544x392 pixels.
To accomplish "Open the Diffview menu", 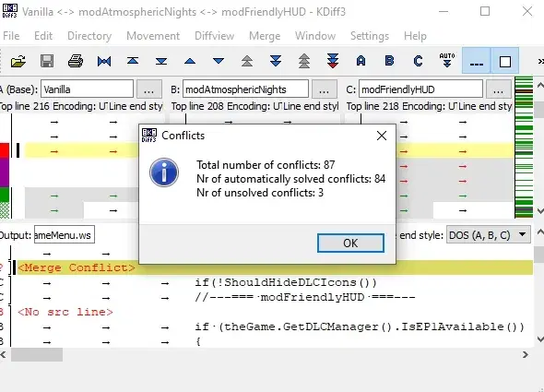I will 215,36.
